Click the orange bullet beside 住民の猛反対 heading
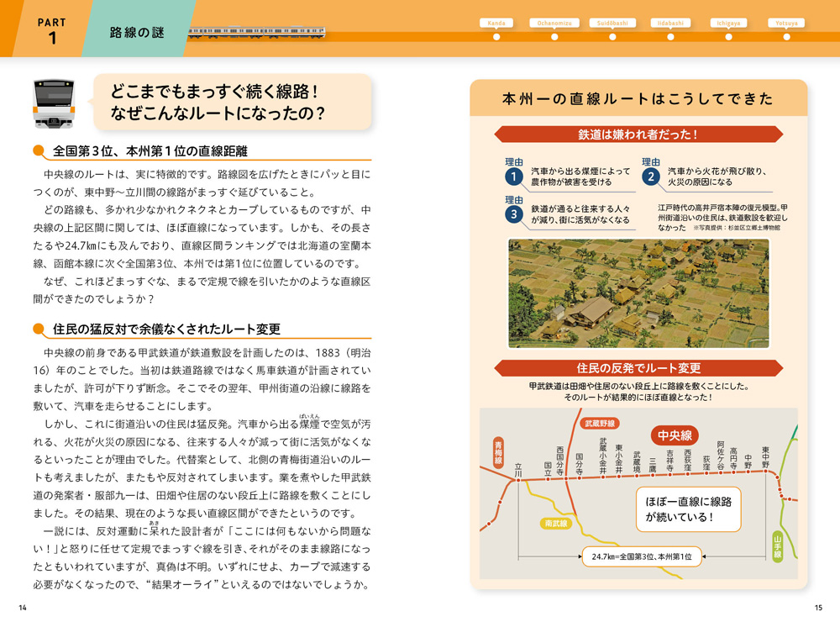Screen dimensions: 840x622 point(39,329)
